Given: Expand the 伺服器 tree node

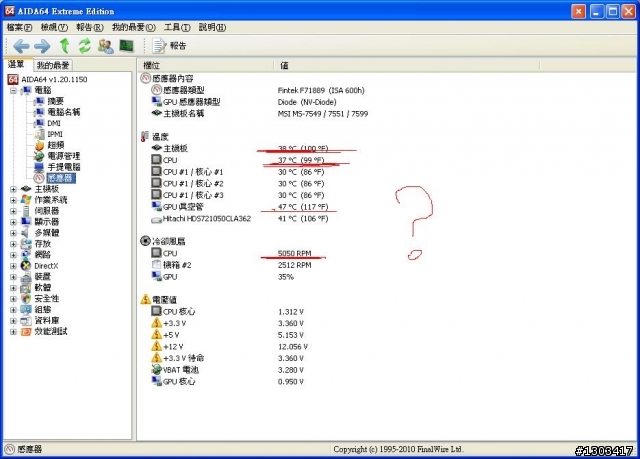Looking at the screenshot, I should [x=13, y=211].
